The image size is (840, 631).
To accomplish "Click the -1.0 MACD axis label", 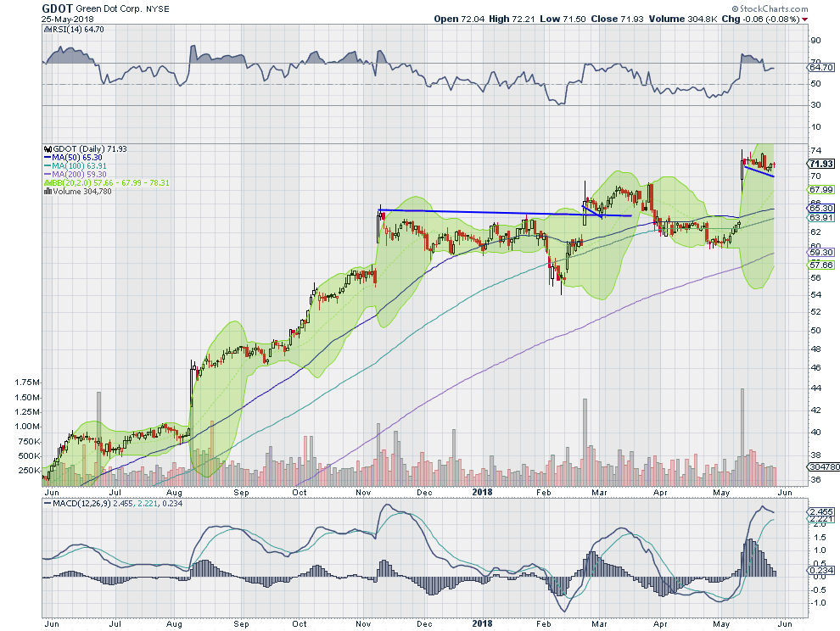I will pos(819,603).
